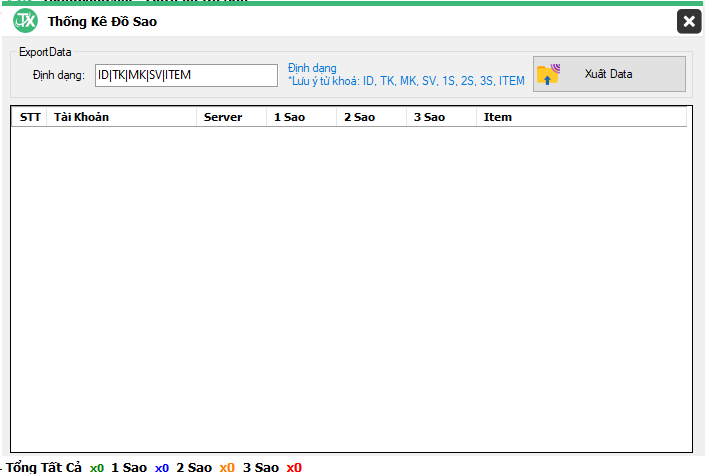Click the blue x0 count for 1 Sao
The image size is (705, 474).
coord(162,467)
